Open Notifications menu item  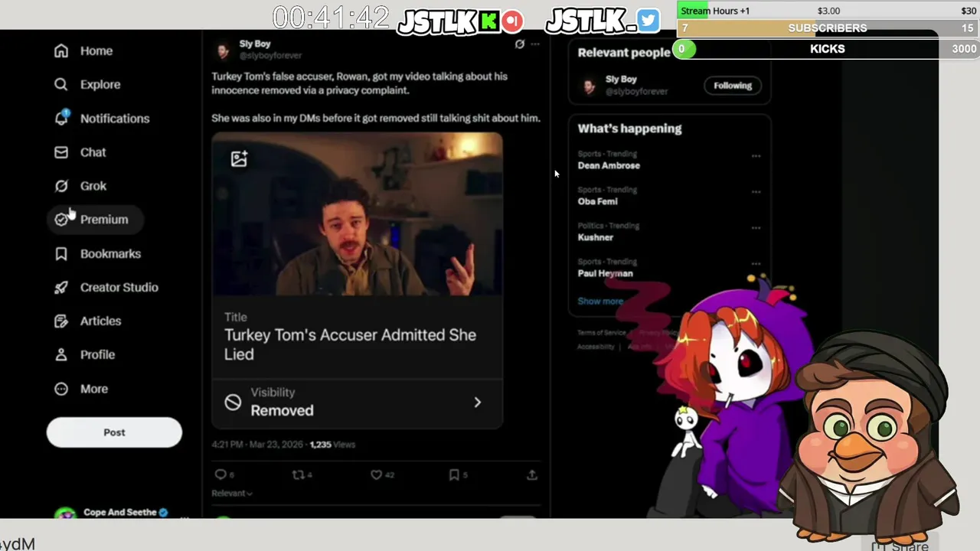coord(115,119)
